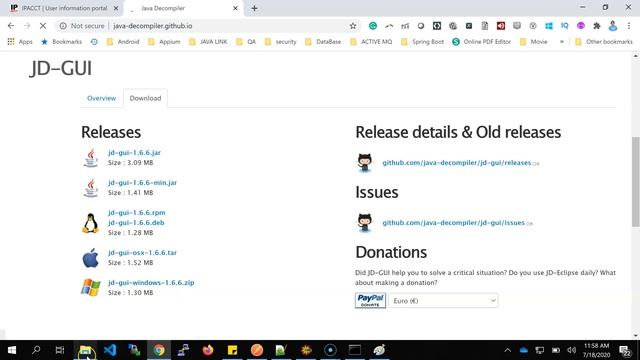The height and width of the screenshot is (360, 640).
Task: Click the Java icon beside jd-gui-1.6.6.jar
Action: click(x=91, y=158)
